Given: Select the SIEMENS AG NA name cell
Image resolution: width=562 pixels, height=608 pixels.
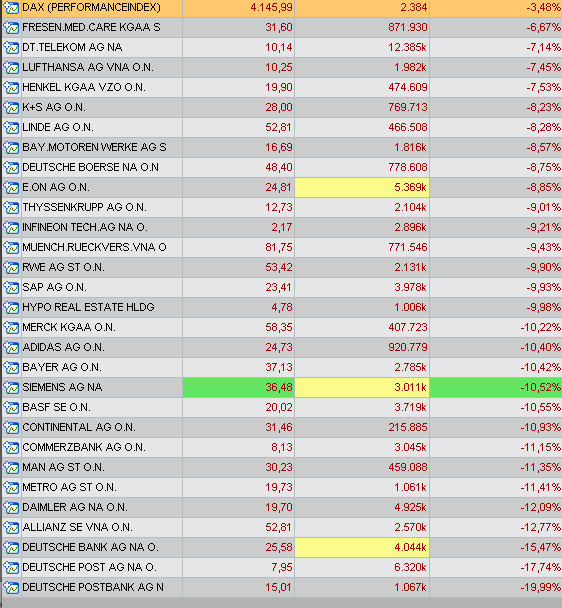Looking at the screenshot, I should 102,387.
